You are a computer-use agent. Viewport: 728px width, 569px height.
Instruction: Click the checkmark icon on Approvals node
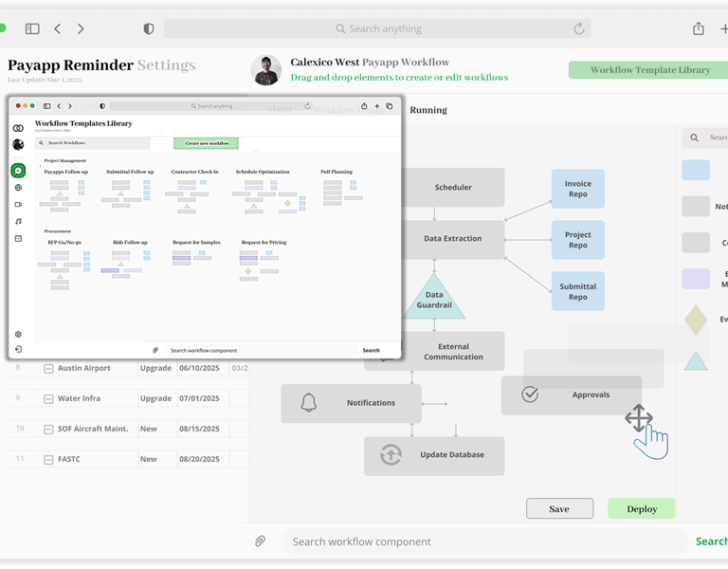coord(530,395)
